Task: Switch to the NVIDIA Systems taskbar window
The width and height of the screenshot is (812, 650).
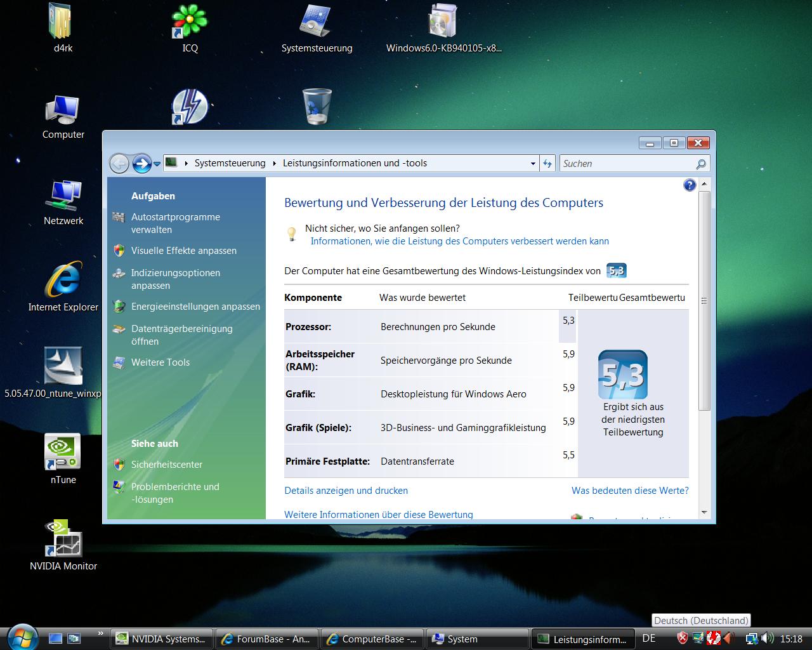Action: tap(161, 639)
